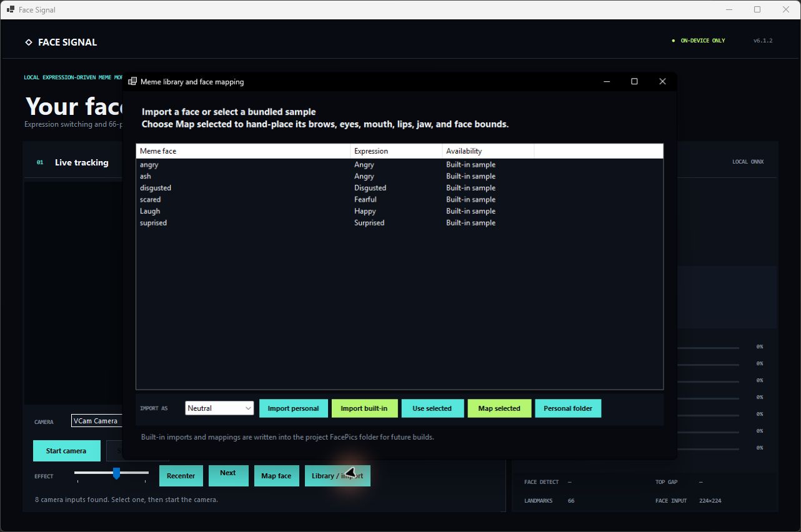Click the "ON-DEVICE ONLY" status indicator
The image size is (801, 532).
[699, 41]
